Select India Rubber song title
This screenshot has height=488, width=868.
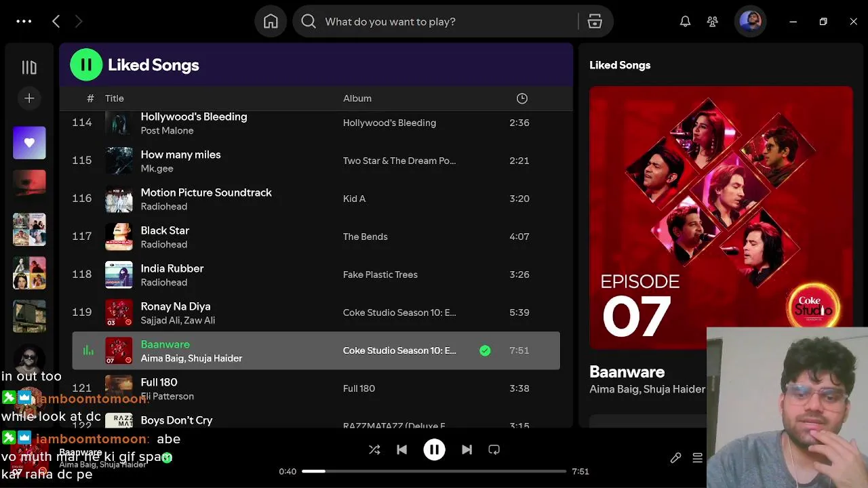172,268
